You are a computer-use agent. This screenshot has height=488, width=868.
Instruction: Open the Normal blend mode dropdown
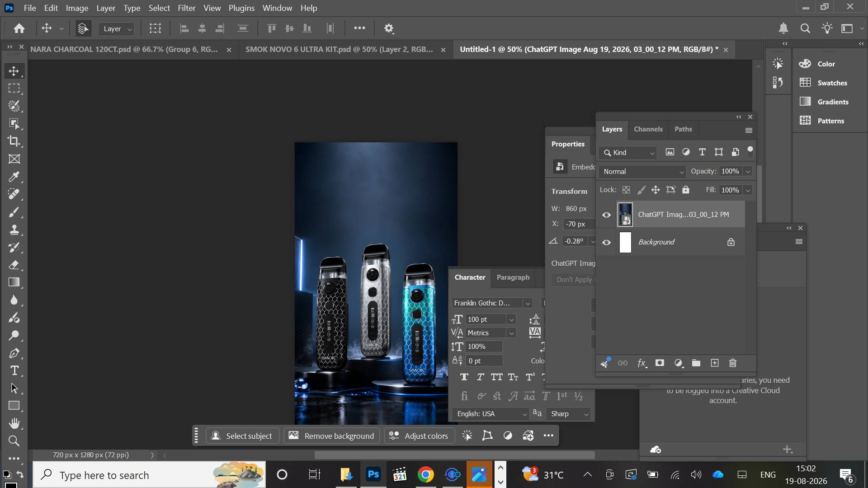click(642, 172)
